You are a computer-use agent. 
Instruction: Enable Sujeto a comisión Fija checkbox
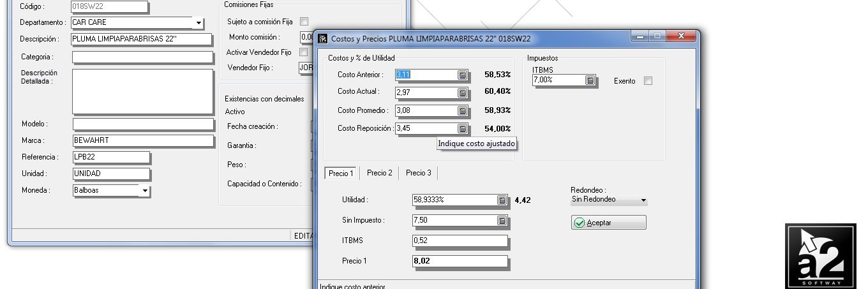(x=304, y=22)
